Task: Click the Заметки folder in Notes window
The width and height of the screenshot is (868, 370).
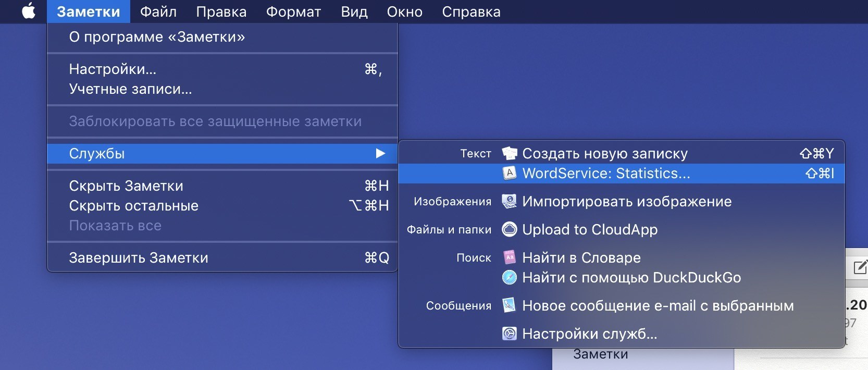Action: click(600, 355)
